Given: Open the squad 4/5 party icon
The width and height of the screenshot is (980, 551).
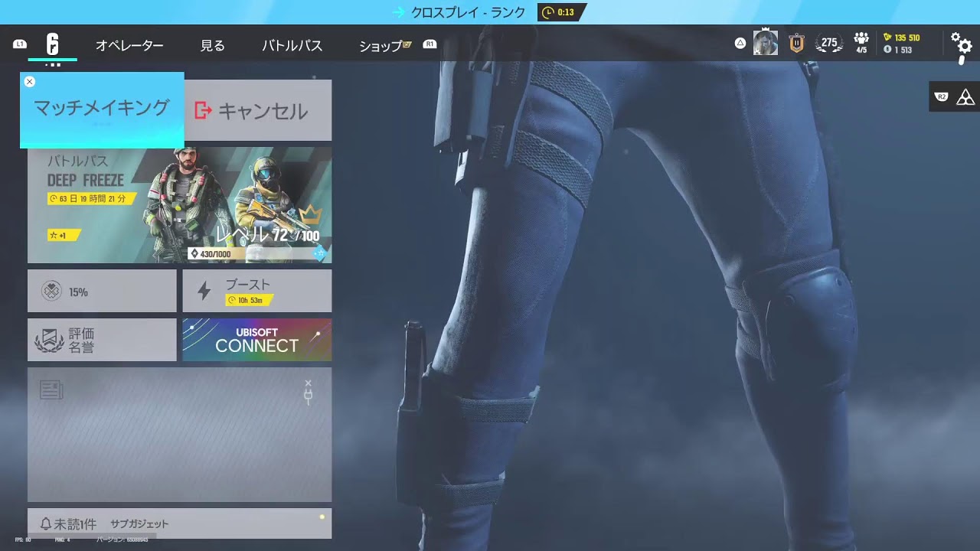Looking at the screenshot, I should (861, 43).
